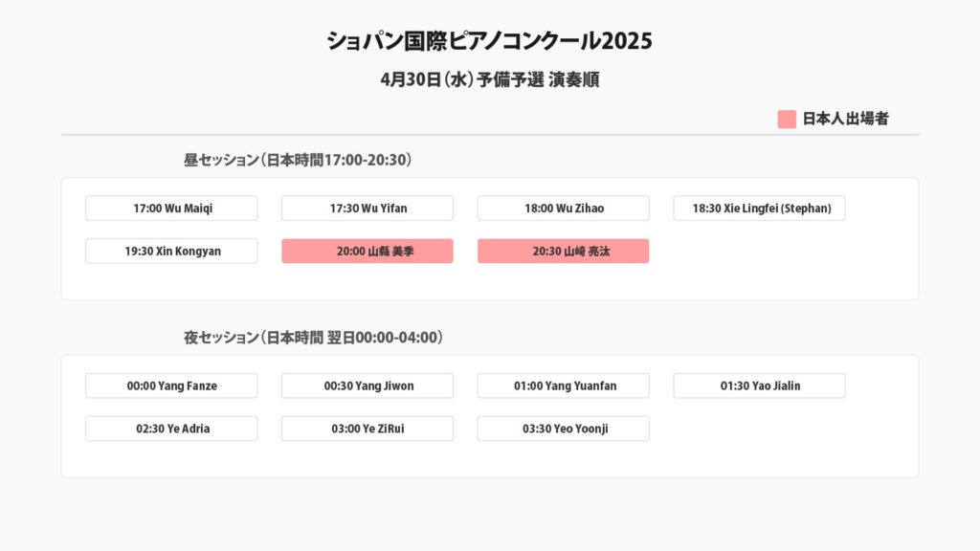This screenshot has height=551, width=980.
Task: Select the 03:00 Ye ZiRui slot
Action: point(367,430)
